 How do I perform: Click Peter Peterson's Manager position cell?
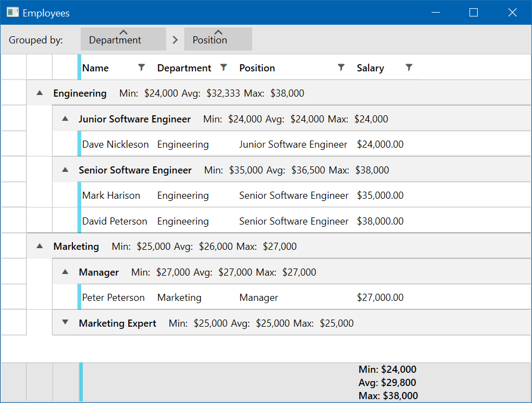pos(258,298)
